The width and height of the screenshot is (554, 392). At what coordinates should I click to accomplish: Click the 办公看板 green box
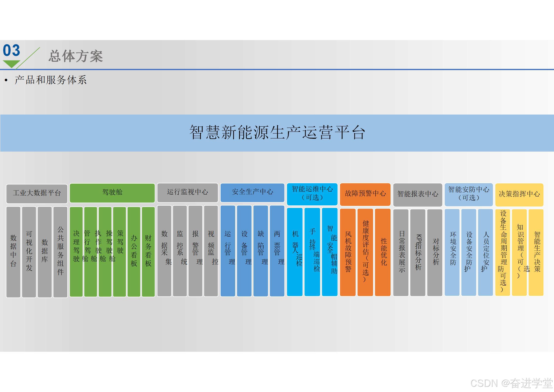click(134, 251)
